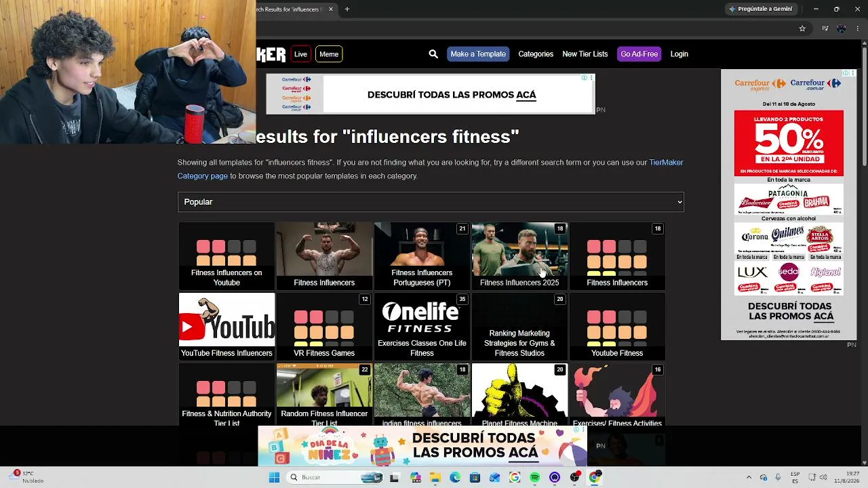The width and height of the screenshot is (868, 488).
Task: Open Exercises Classes One Life Fitness template
Action: point(422,327)
